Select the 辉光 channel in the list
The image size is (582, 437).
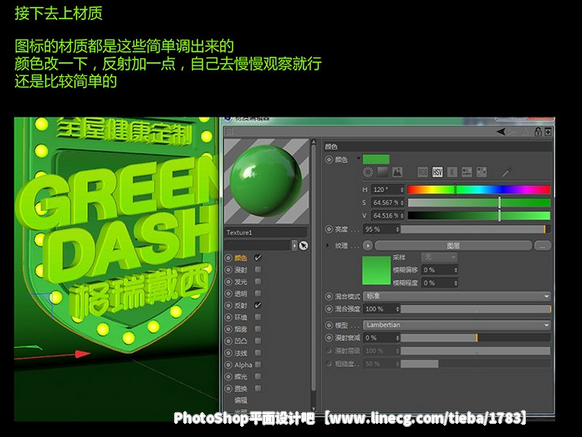[241, 376]
